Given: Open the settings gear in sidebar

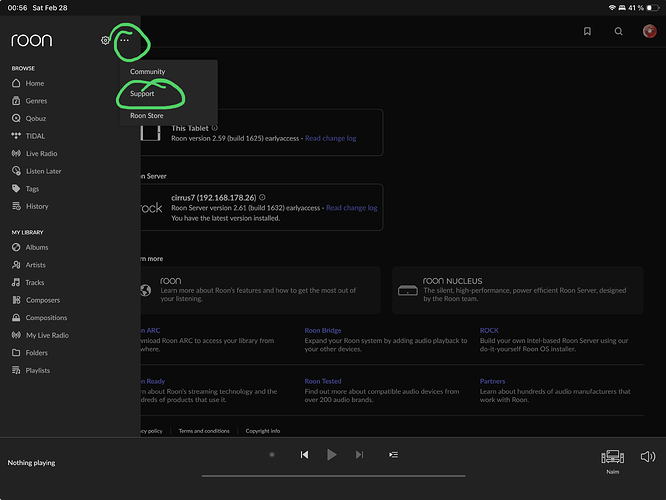Looking at the screenshot, I should [105, 40].
